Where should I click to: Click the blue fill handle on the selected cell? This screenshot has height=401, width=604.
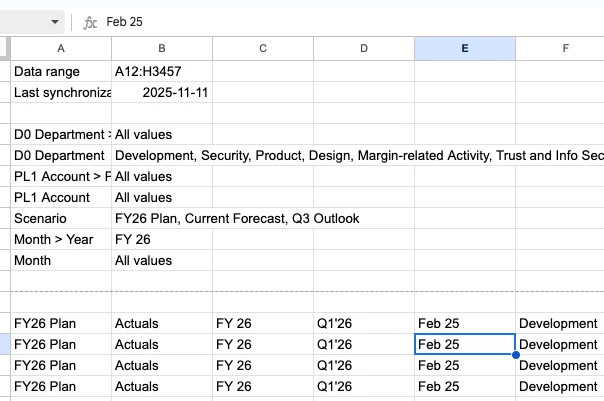pos(516,355)
